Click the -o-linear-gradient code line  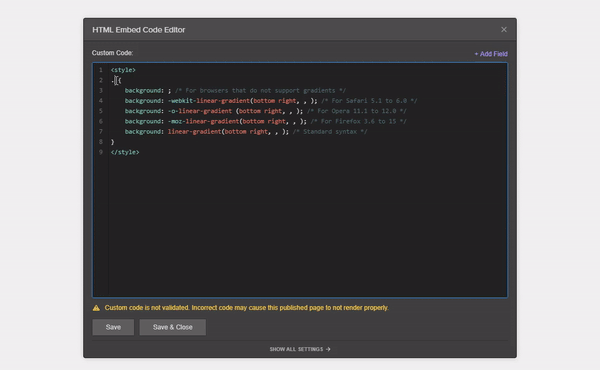(266, 111)
